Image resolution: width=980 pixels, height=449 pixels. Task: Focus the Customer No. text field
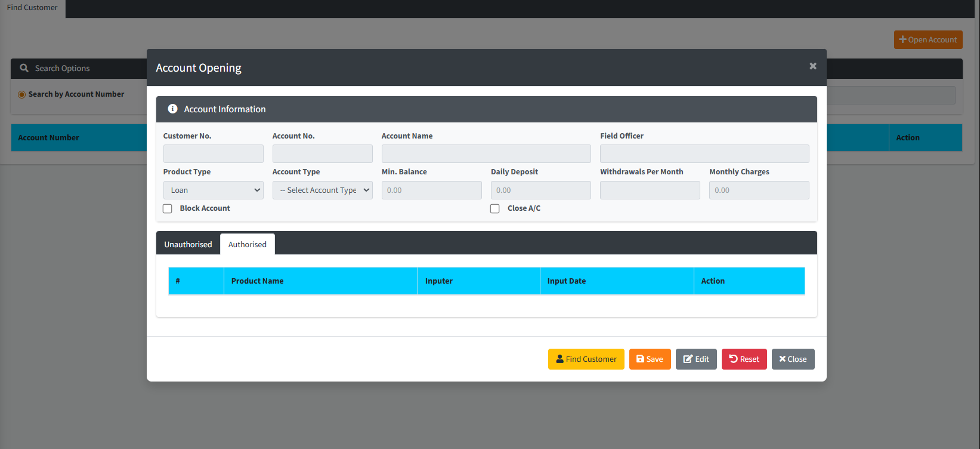pos(213,153)
